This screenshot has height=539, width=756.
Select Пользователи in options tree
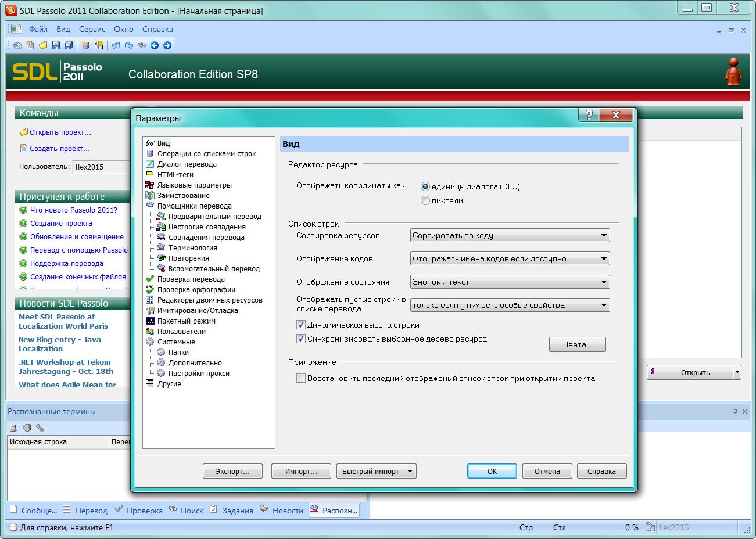(181, 331)
